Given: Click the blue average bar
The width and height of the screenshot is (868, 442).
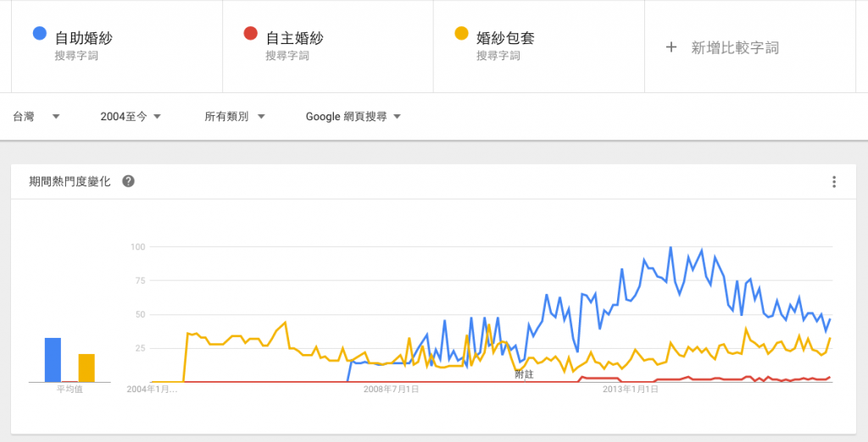Looking at the screenshot, I should [x=53, y=360].
